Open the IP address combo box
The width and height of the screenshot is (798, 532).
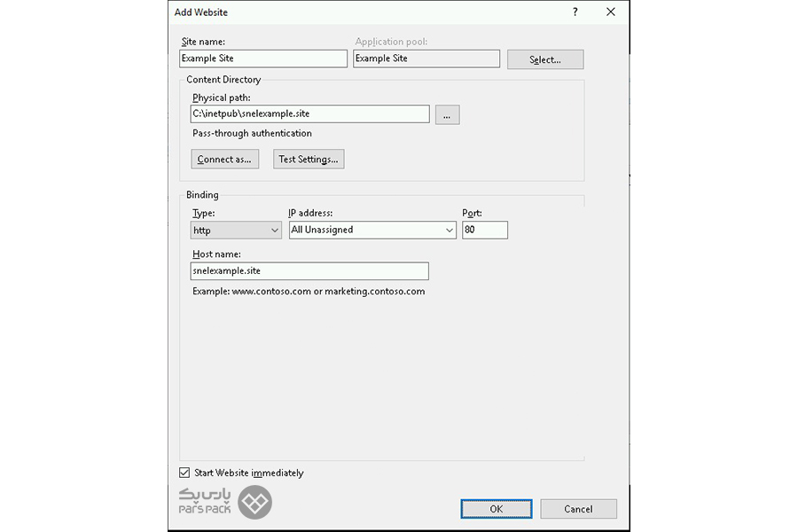[x=372, y=231]
